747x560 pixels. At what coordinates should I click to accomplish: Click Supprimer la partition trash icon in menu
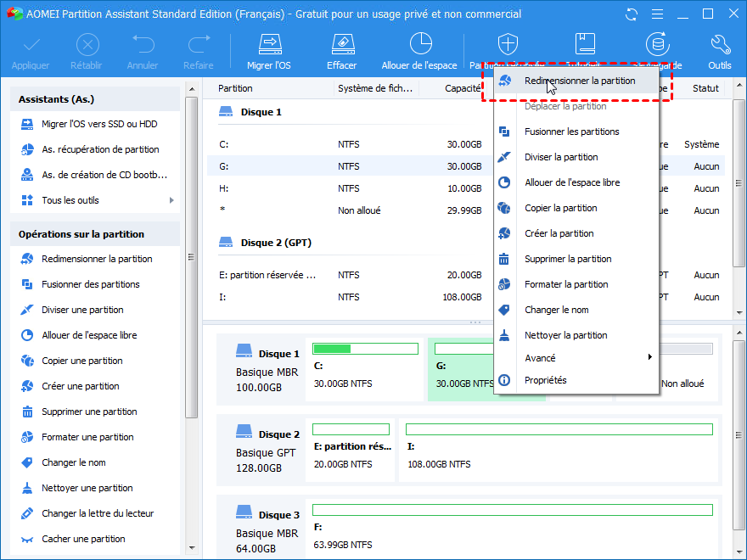[x=504, y=259]
